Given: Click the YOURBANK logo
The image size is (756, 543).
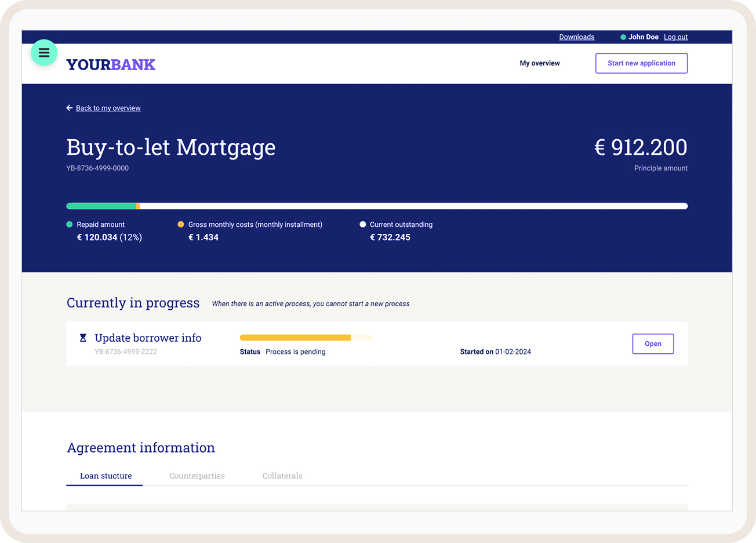Looking at the screenshot, I should click(x=111, y=64).
